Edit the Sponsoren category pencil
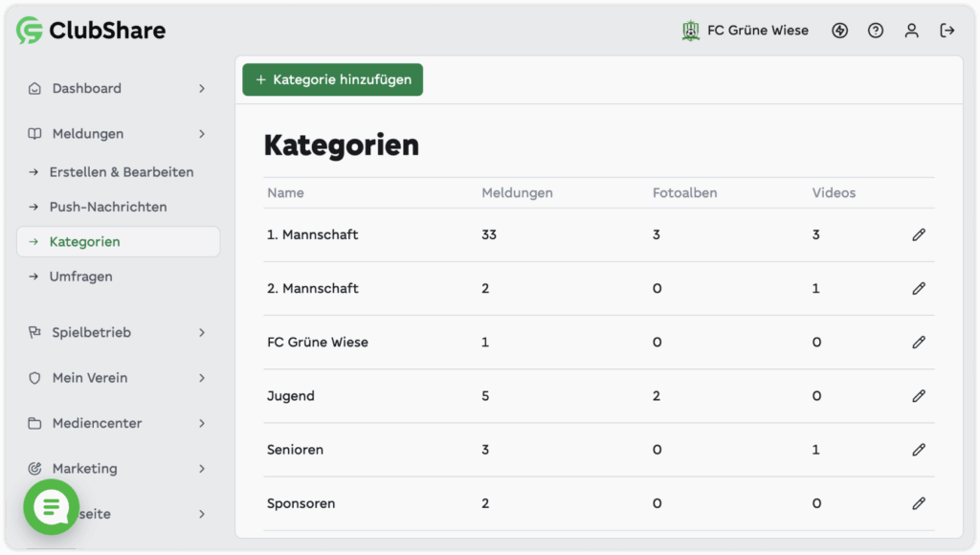 tap(918, 503)
